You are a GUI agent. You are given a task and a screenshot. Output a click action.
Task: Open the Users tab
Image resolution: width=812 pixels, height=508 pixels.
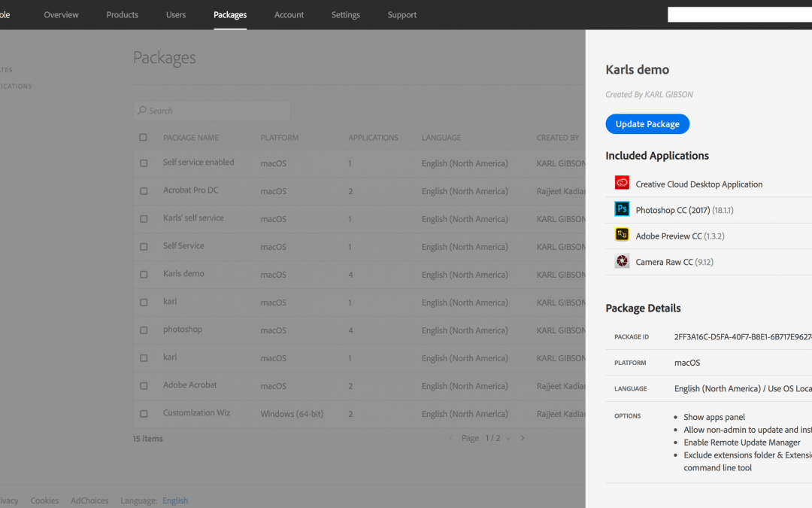click(175, 14)
